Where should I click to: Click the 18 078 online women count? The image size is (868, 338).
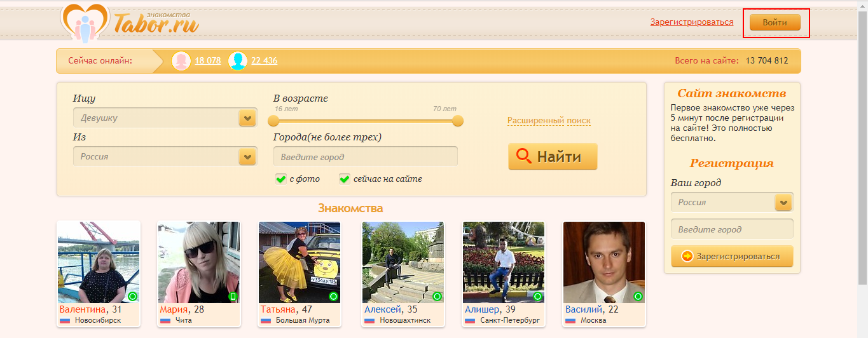(x=208, y=61)
